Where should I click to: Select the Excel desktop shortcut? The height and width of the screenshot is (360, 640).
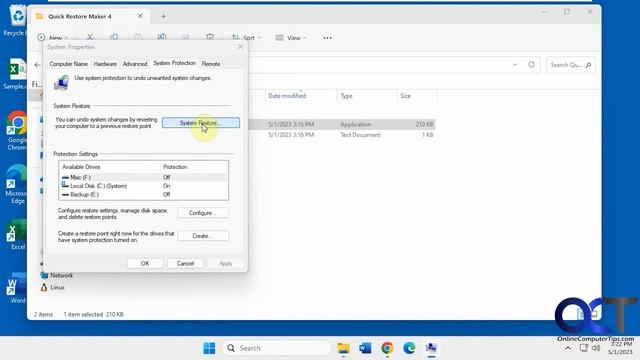pyautogui.click(x=17, y=235)
